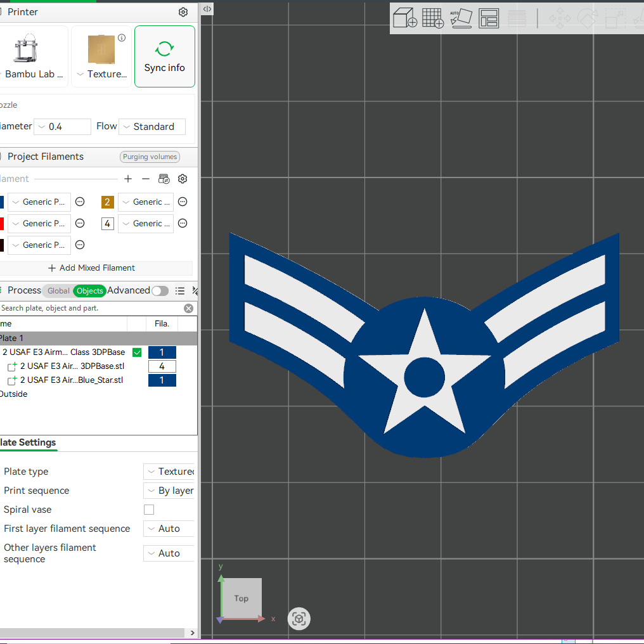Click the horizontal scrollbar right arrow

(x=192, y=633)
